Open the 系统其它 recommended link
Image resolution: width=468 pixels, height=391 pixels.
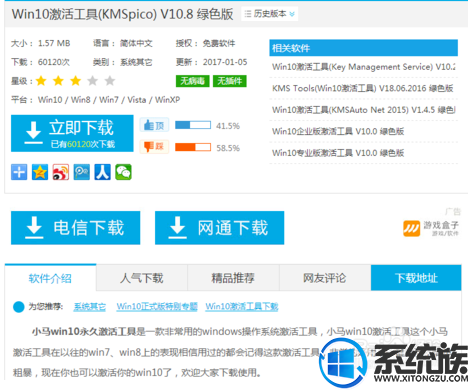90,307
